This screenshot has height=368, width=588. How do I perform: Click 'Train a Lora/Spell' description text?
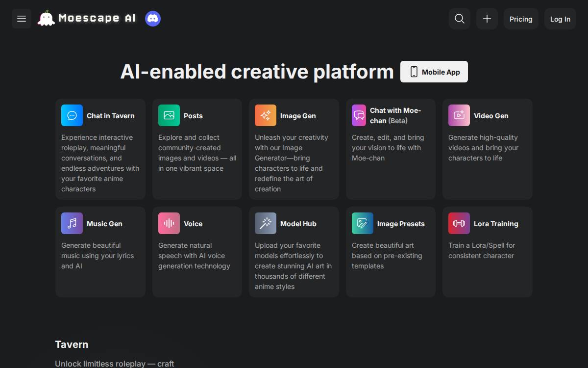(x=482, y=250)
